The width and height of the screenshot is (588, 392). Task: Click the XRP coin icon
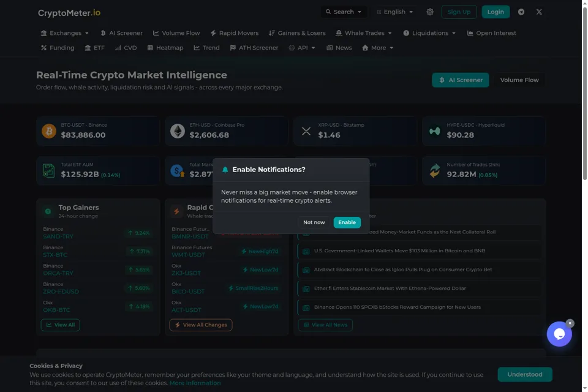[x=306, y=131]
